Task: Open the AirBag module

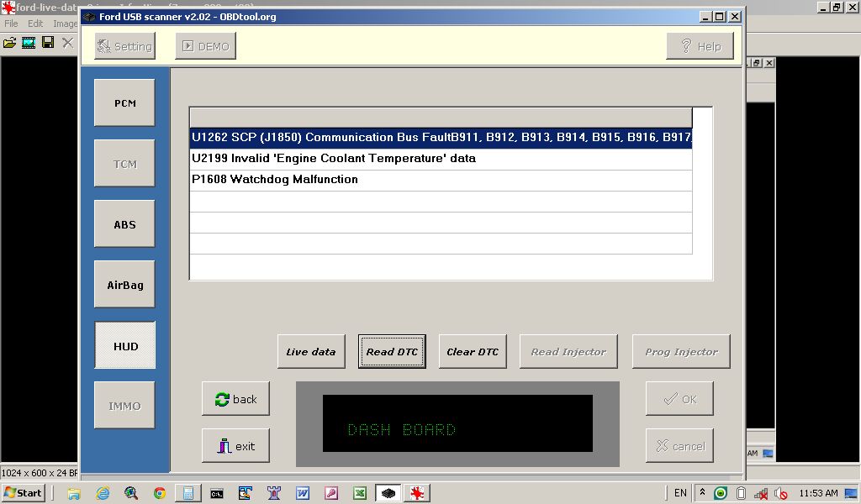Action: coord(124,285)
